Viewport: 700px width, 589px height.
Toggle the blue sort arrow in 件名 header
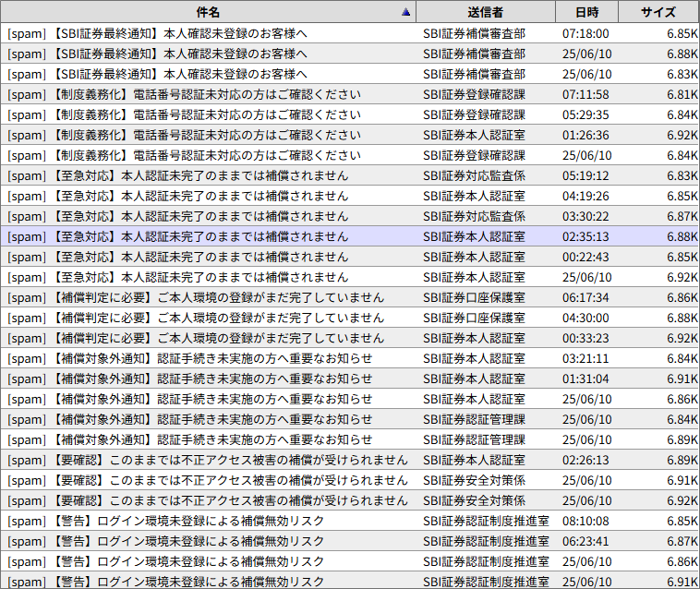point(405,12)
